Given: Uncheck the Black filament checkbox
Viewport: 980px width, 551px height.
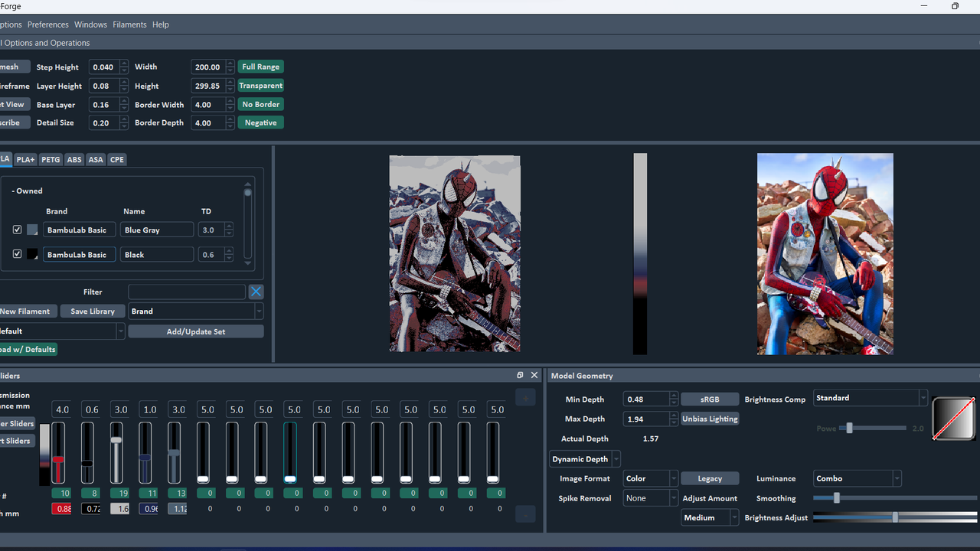Looking at the screenshot, I should tap(18, 254).
